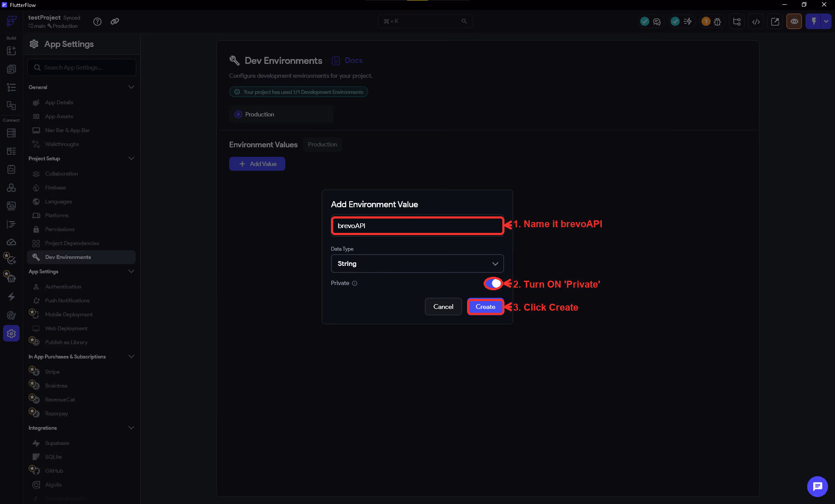Open the lightning icon in left rail

coord(11,297)
